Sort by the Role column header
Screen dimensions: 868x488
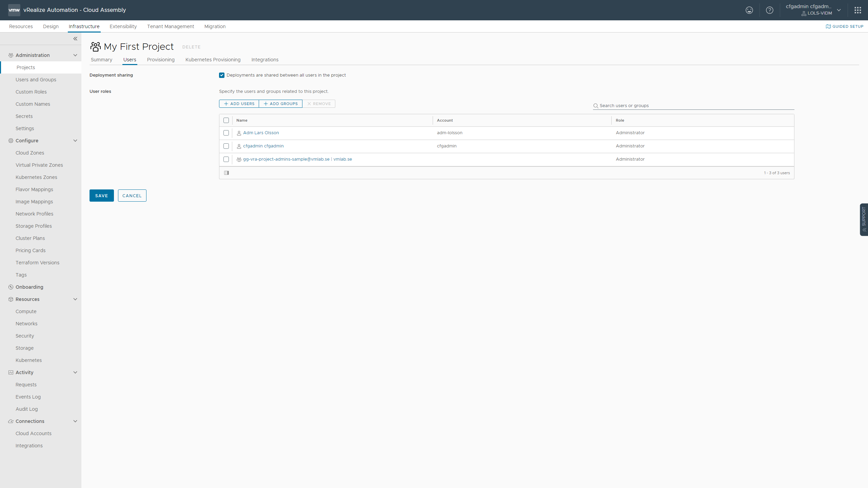(620, 120)
